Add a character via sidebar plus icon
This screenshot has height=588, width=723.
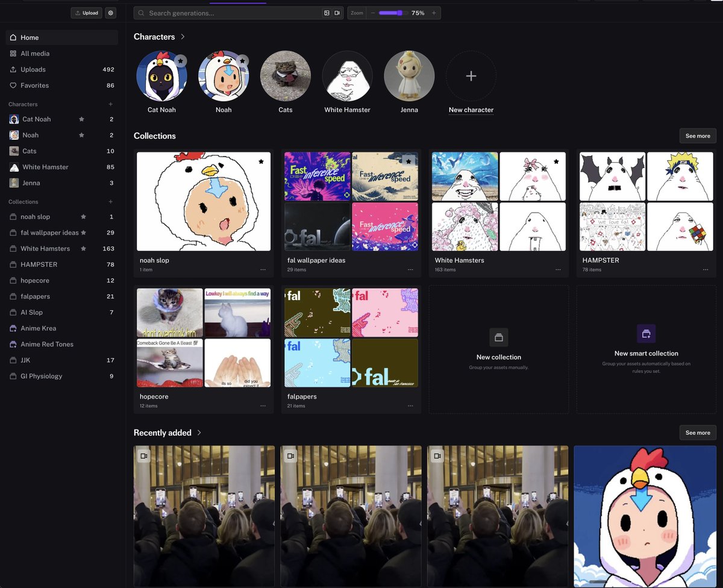[x=110, y=104]
